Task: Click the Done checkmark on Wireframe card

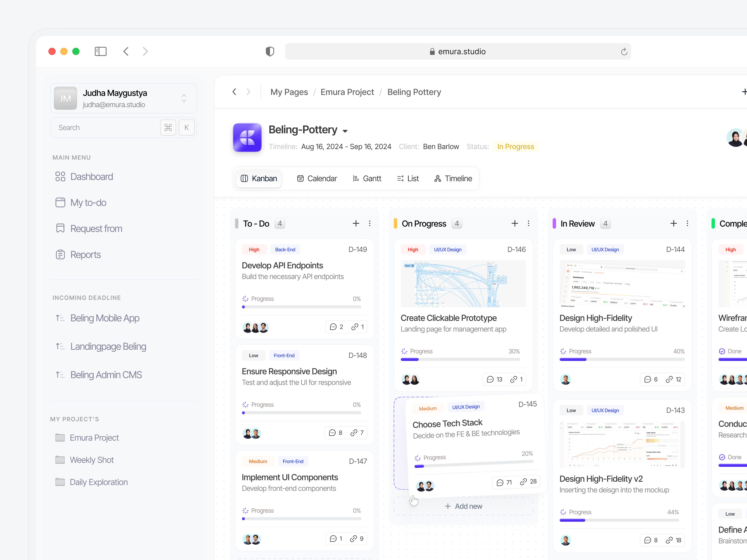Action: [x=723, y=351]
